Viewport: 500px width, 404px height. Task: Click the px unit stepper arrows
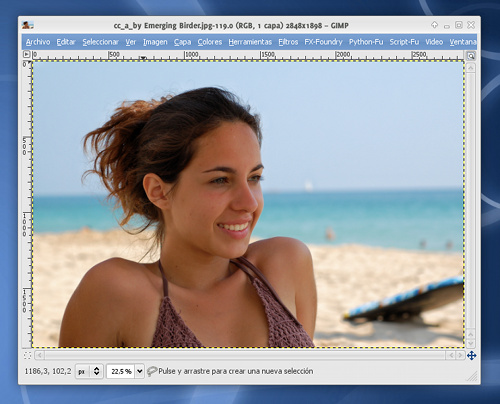[x=96, y=371]
